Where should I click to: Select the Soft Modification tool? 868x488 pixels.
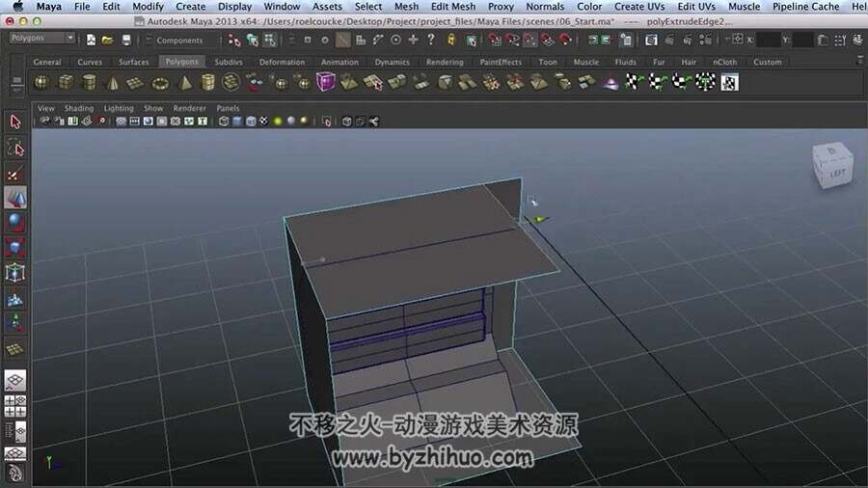click(x=14, y=299)
